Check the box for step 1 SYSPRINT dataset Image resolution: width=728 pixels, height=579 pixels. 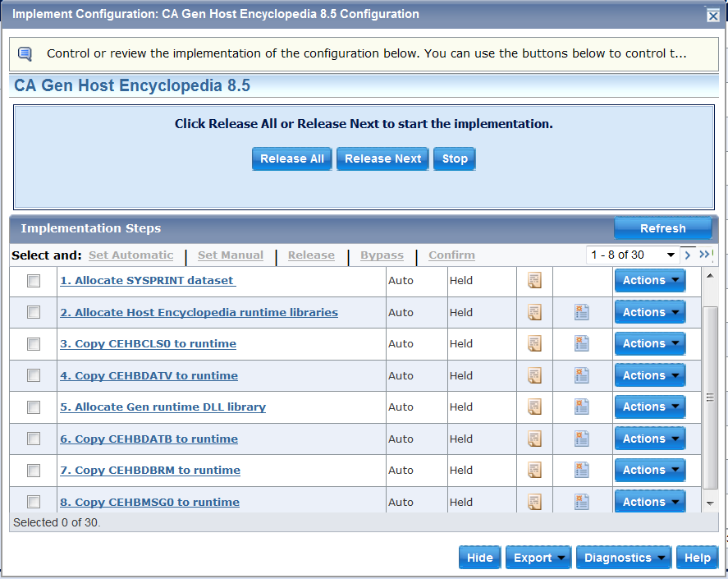click(x=34, y=281)
